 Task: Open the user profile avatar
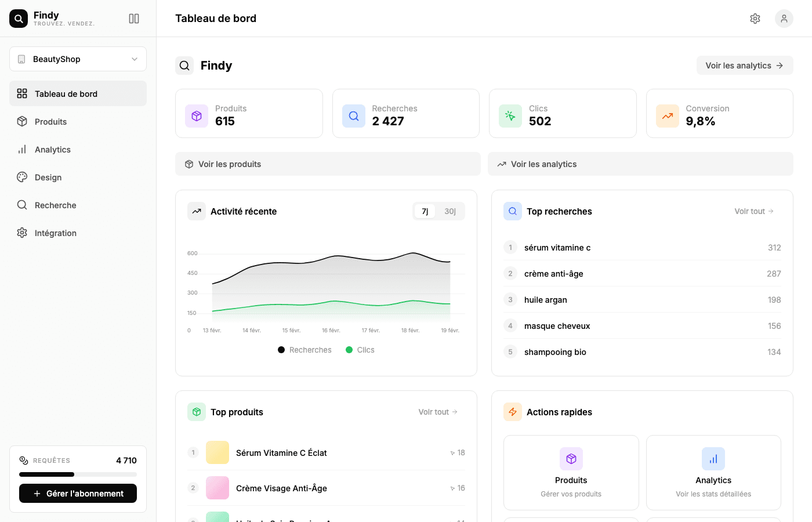point(784,19)
